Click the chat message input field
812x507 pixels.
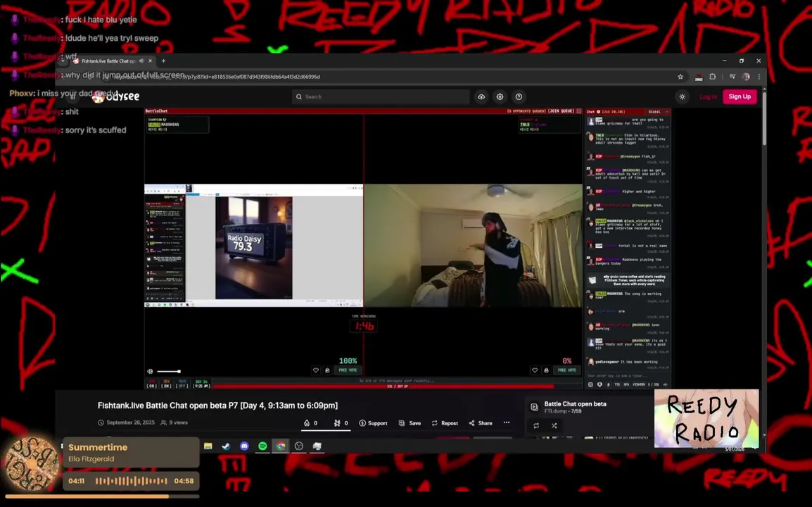click(628, 376)
